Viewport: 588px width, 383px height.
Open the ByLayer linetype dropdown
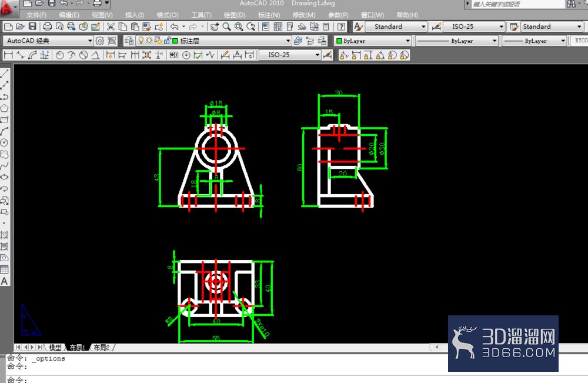(x=495, y=41)
